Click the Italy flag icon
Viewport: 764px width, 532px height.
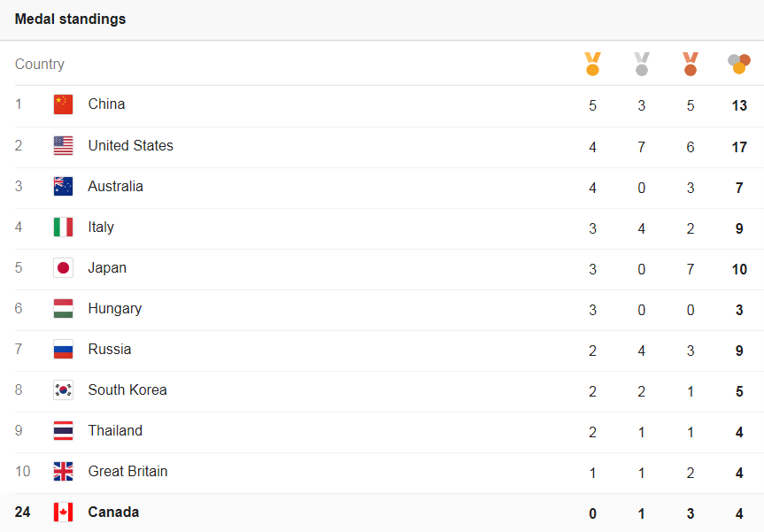[x=63, y=227]
